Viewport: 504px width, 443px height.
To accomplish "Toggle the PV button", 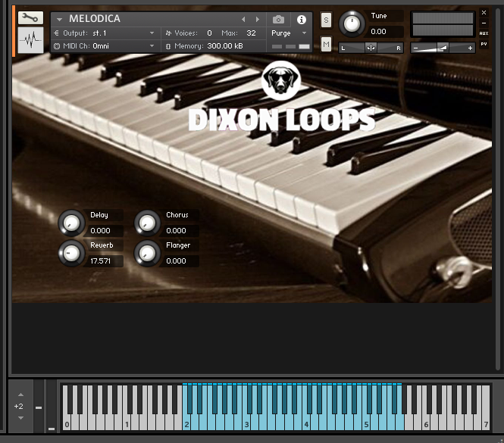I will click(484, 44).
